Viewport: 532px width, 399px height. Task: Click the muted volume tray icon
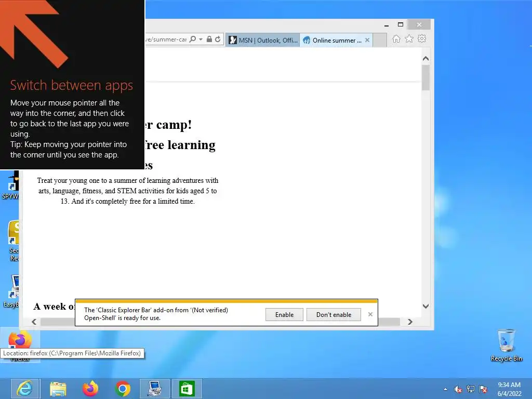458,389
